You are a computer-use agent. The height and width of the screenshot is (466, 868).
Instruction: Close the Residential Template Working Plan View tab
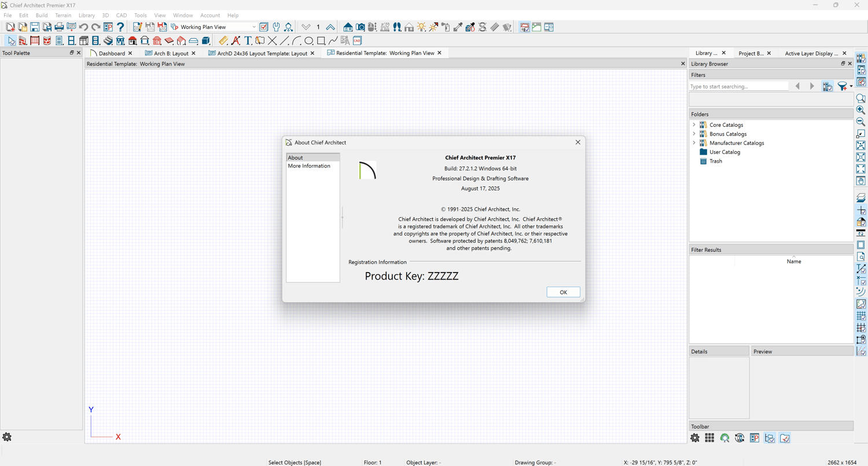[439, 53]
